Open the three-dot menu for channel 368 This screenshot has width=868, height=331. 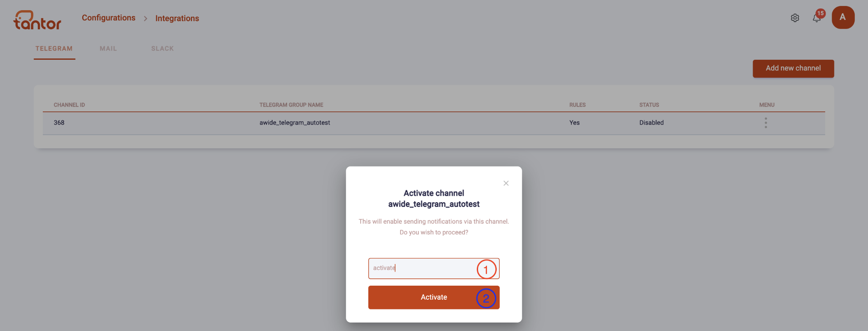[x=765, y=123]
